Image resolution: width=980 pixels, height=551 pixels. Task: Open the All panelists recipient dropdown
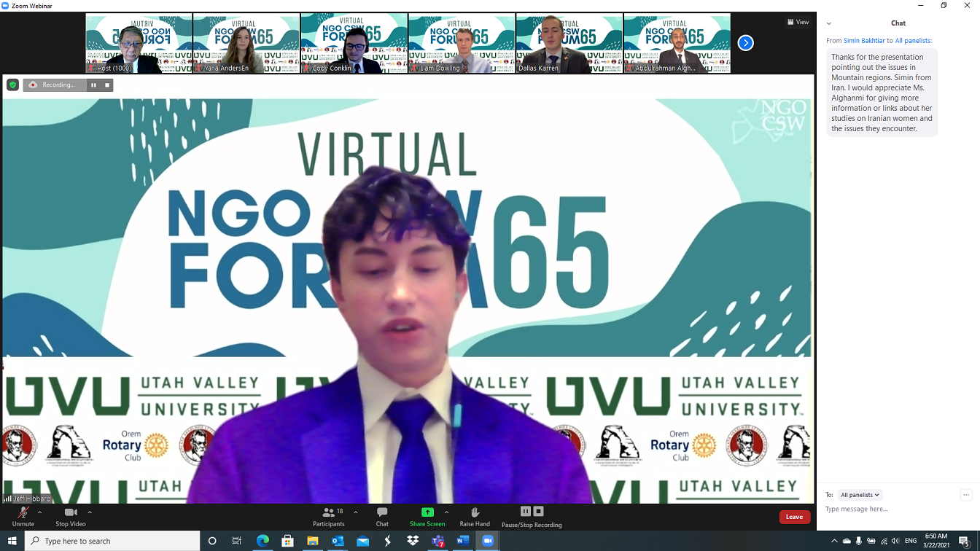point(860,495)
